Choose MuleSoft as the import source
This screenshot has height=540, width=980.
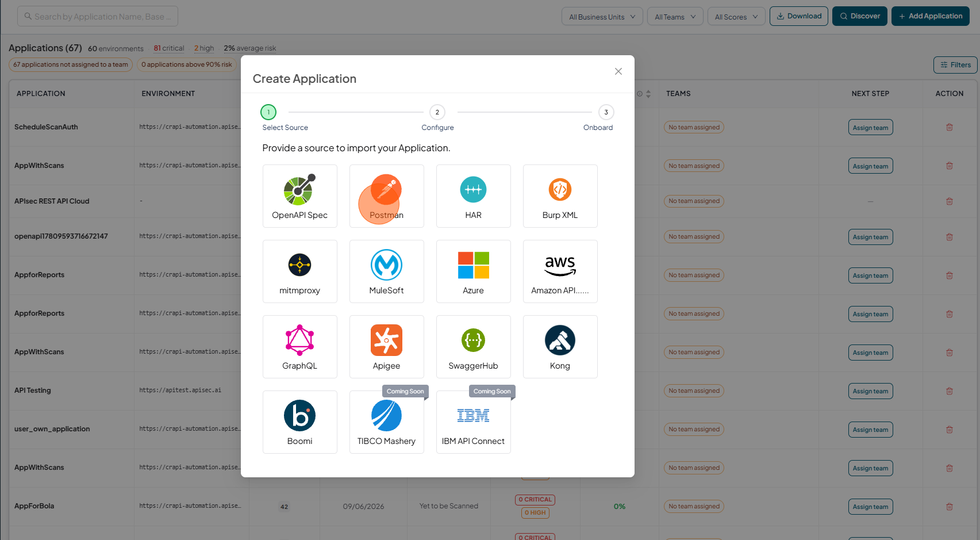point(386,271)
